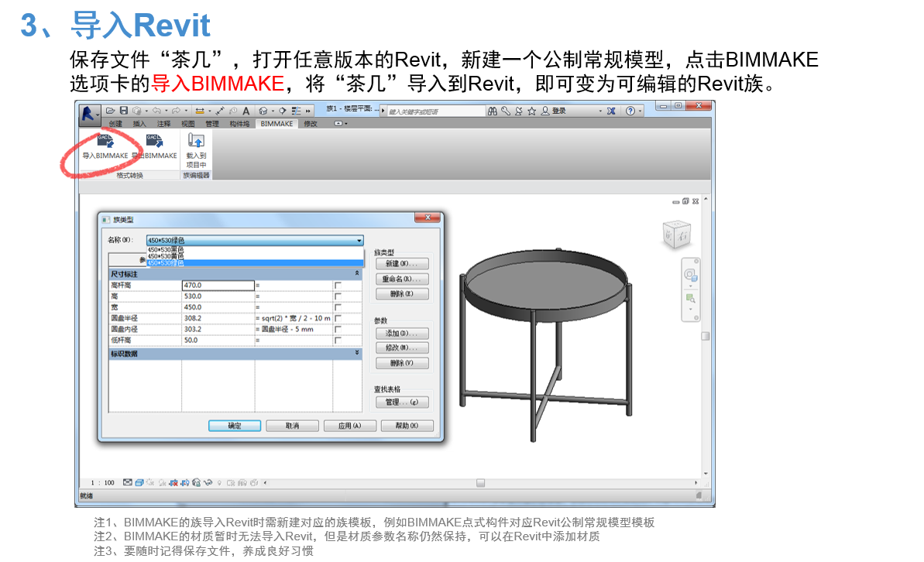The height and width of the screenshot is (562, 924).
Task: Click the 确定 button
Action: pos(235,425)
